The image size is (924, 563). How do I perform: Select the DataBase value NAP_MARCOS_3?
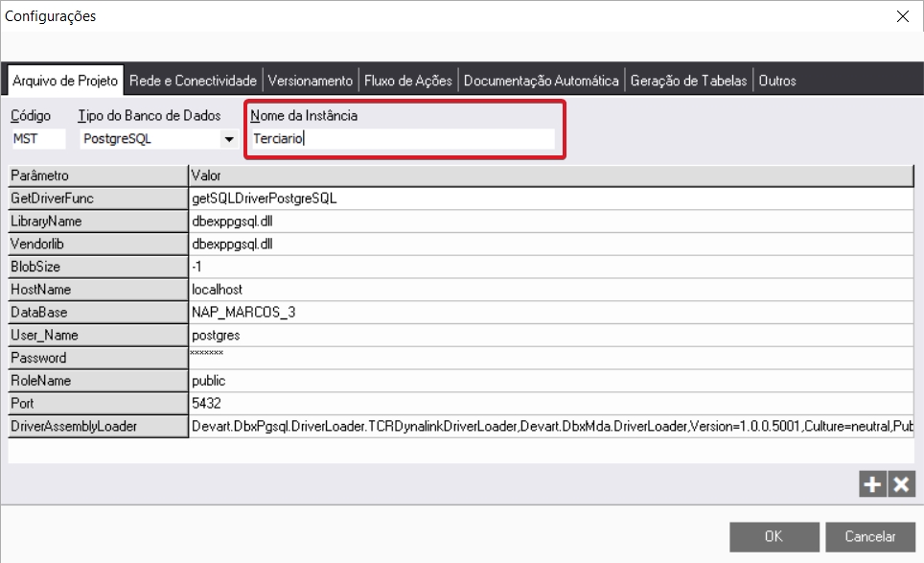(x=549, y=313)
